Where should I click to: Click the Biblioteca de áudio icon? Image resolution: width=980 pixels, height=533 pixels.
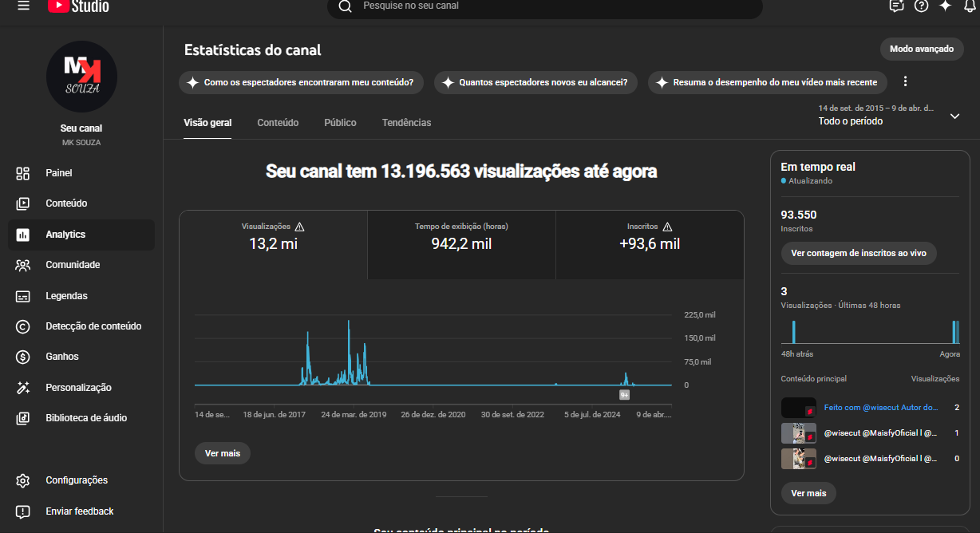(x=22, y=418)
